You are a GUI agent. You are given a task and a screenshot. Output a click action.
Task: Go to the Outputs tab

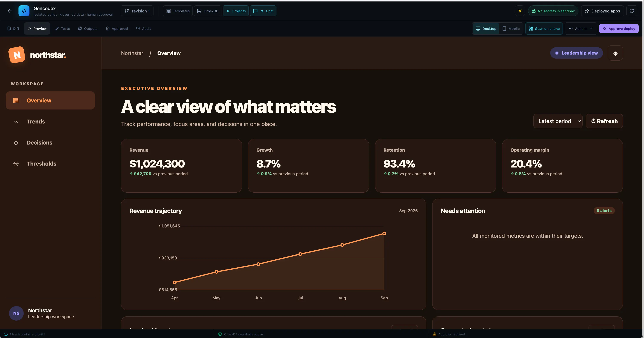(88, 29)
